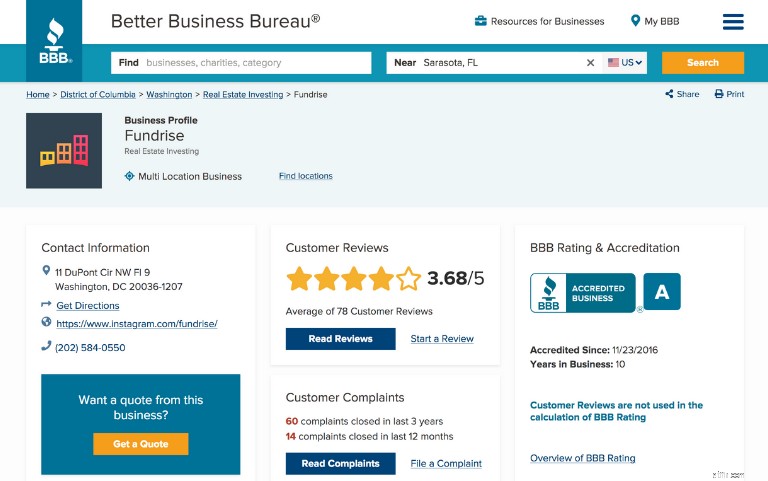Click the Read Complaints button
The image size is (768, 481).
tap(340, 463)
